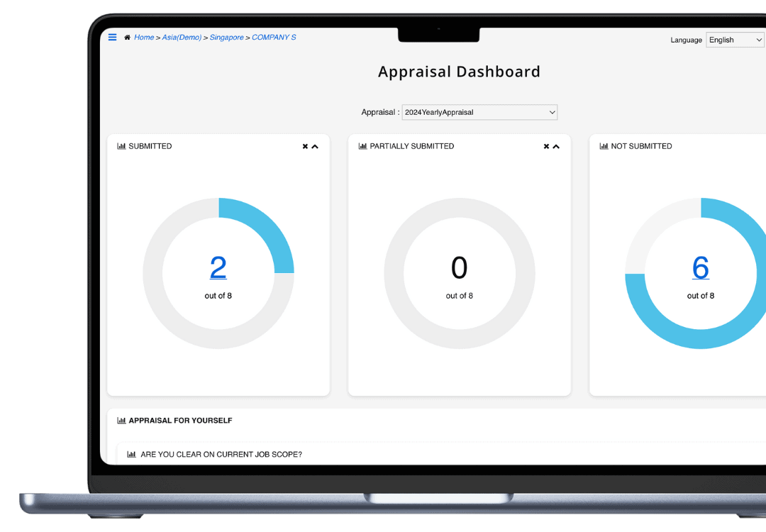Open the hamburger menu icon

(112, 37)
